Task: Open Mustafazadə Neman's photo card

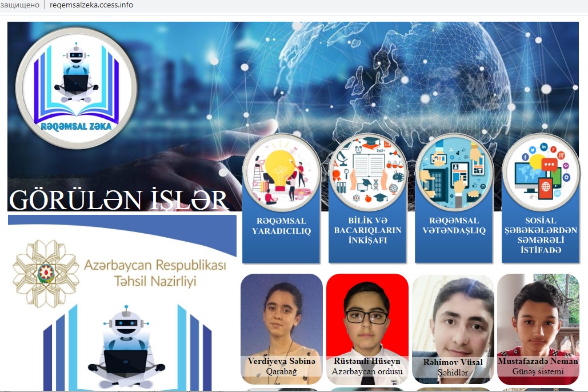Action: point(538,329)
